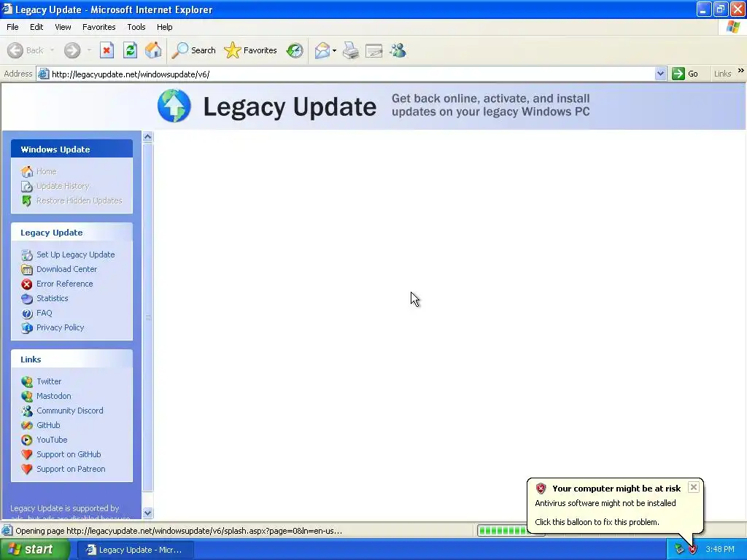This screenshot has width=747, height=560.
Task: Open the address bar dropdown arrow
Action: point(660,74)
